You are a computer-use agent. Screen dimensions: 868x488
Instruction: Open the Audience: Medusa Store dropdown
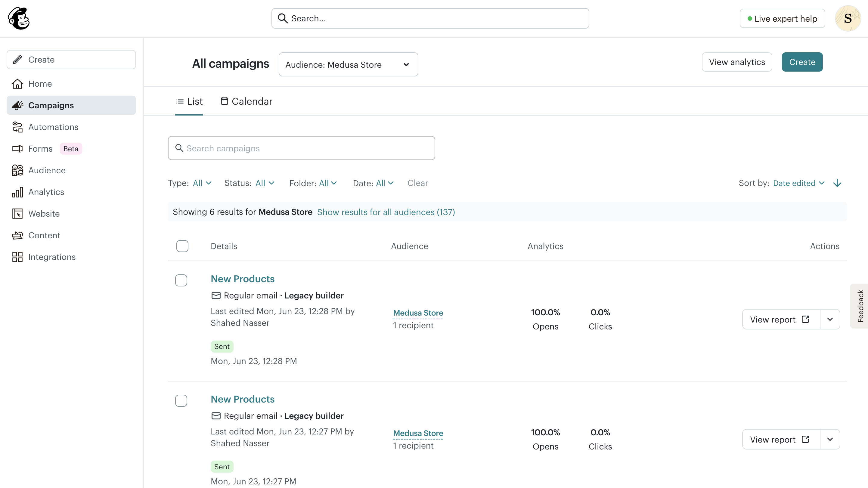[x=349, y=64]
